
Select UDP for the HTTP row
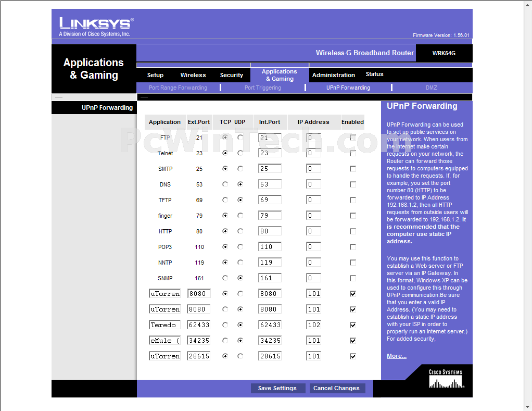pyautogui.click(x=240, y=231)
